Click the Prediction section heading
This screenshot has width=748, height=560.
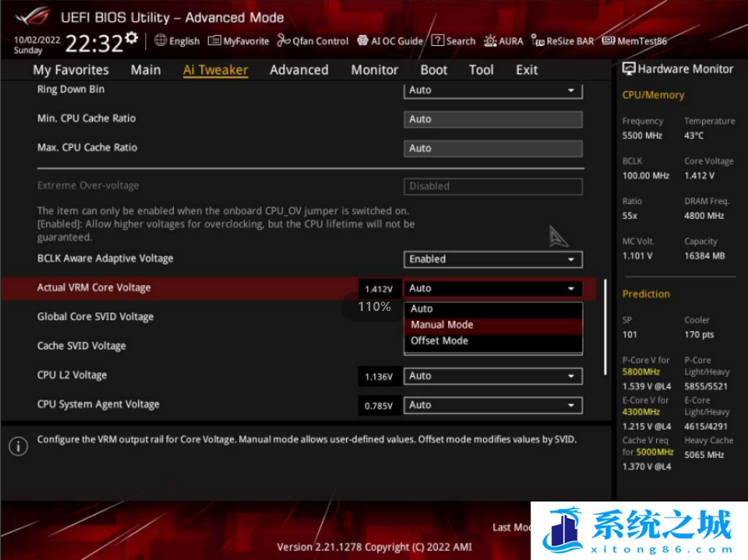click(646, 294)
